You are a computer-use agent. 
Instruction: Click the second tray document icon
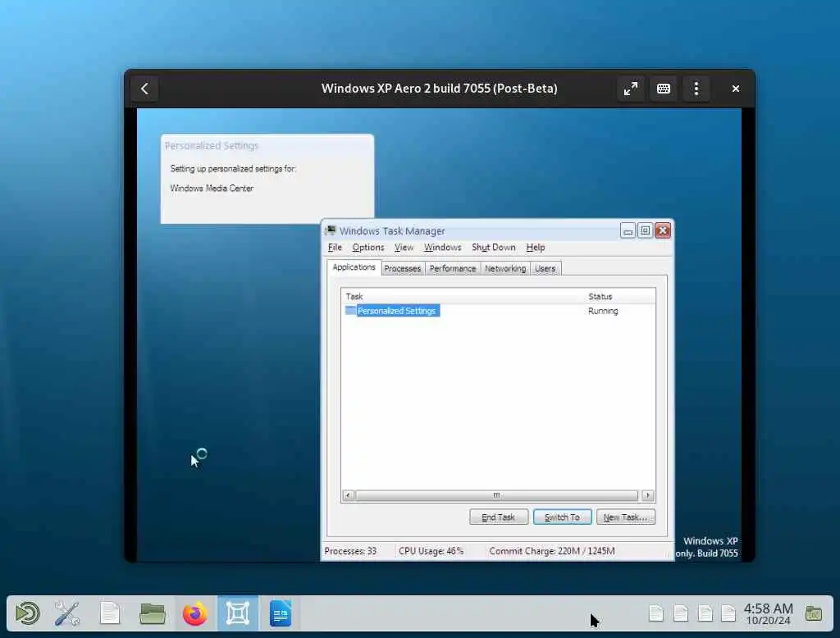click(680, 613)
